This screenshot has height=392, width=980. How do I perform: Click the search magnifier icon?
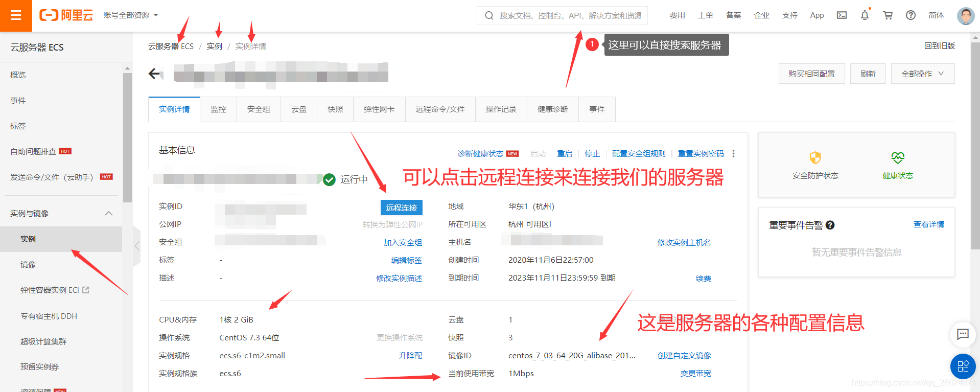(489, 16)
